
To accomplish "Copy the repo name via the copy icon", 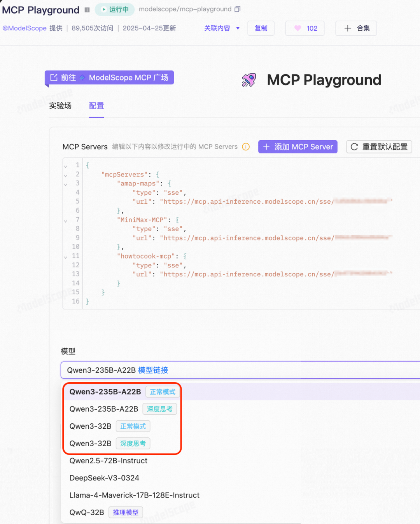I will click(x=237, y=9).
